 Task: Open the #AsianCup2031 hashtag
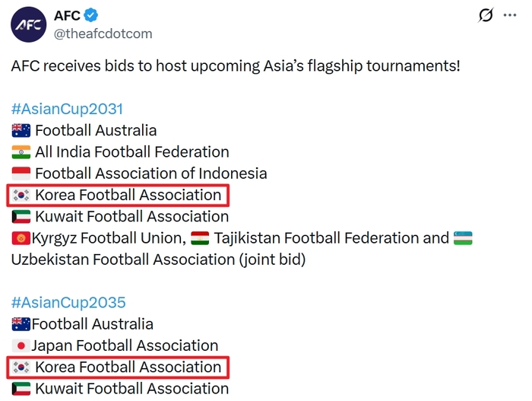(67, 108)
